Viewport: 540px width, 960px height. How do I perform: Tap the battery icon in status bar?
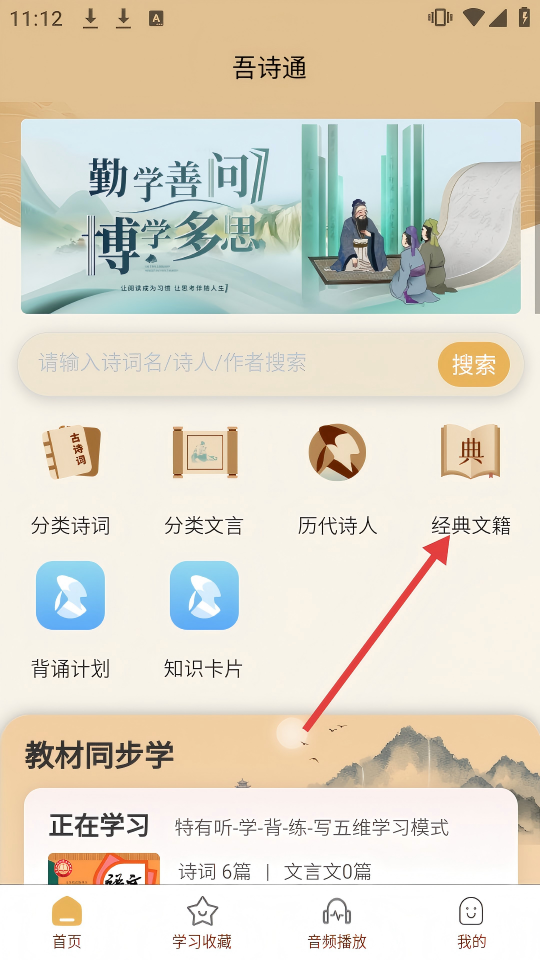pyautogui.click(x=524, y=17)
